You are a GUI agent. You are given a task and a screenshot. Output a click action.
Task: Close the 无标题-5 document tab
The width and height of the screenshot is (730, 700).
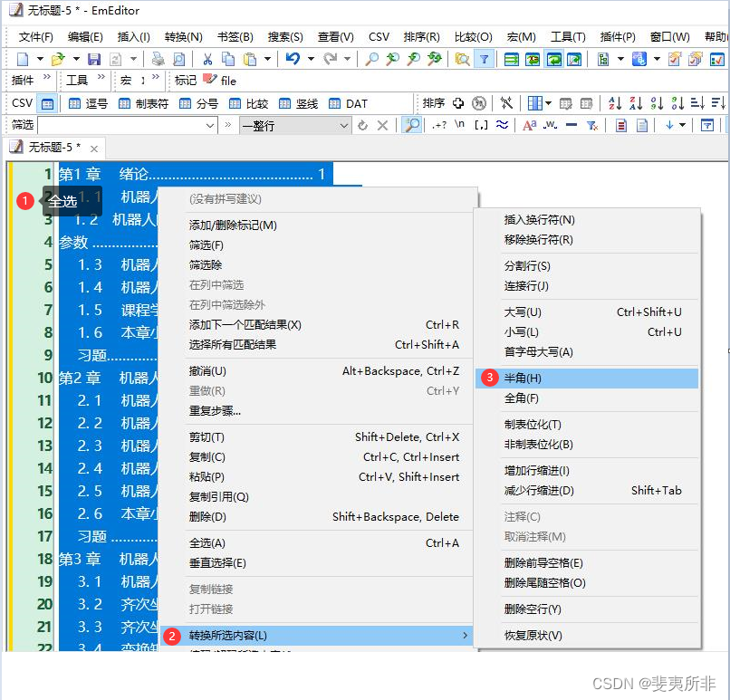click(94, 149)
